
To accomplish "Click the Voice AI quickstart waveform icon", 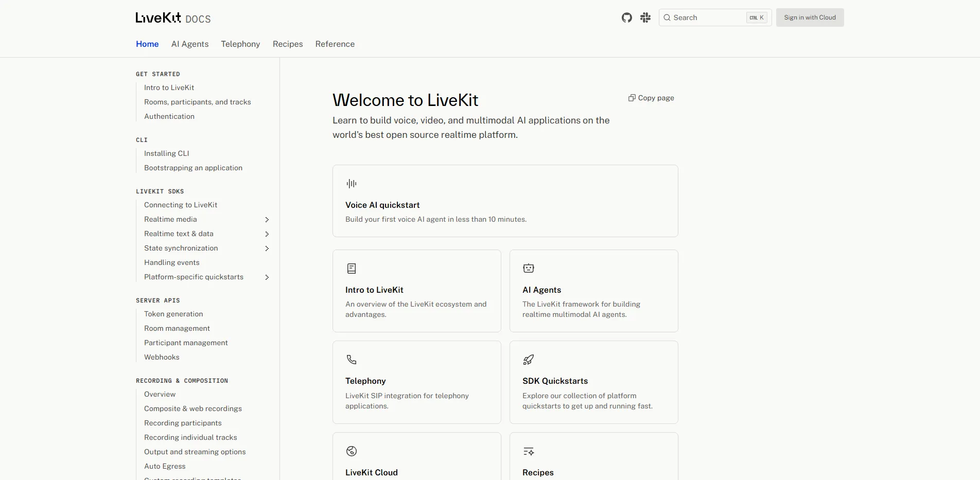I will pos(351,183).
